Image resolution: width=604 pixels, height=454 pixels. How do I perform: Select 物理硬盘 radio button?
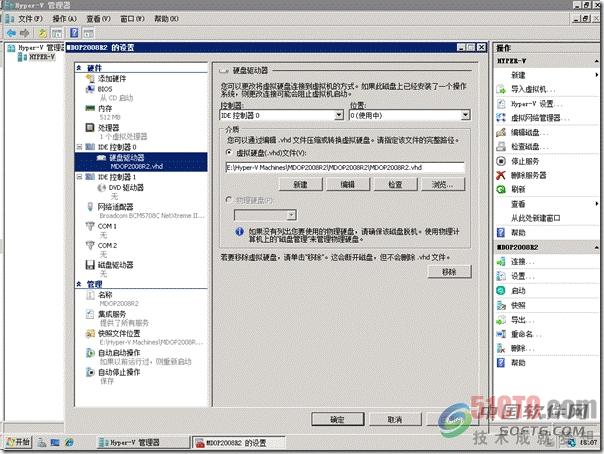pos(229,199)
